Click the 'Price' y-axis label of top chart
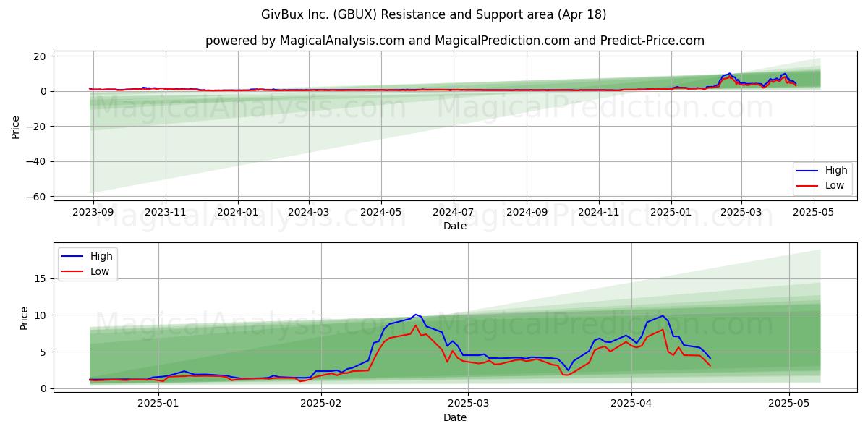 tap(16, 127)
